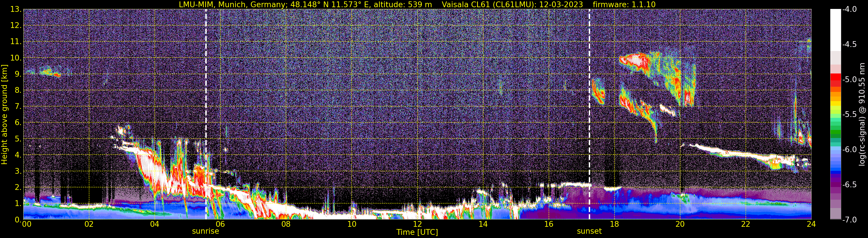The image size is (868, 238).
Task: Click the colorbar tick label -6.5
Action: click(849, 184)
